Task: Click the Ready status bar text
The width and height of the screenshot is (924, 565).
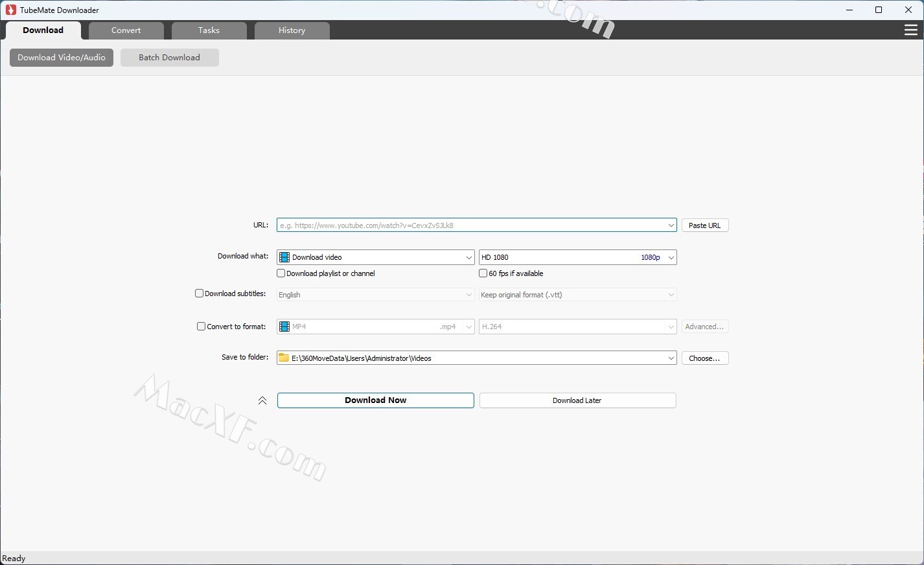Action: [14, 559]
